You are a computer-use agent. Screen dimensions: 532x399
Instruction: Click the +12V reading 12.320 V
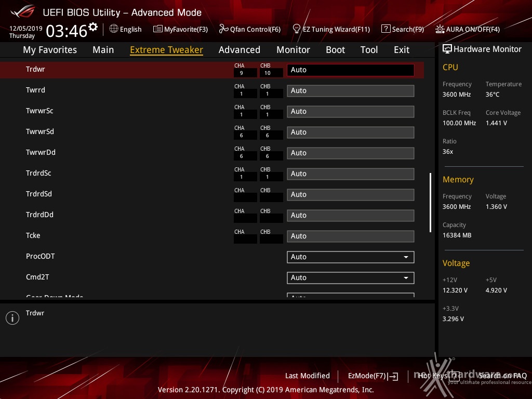455,290
